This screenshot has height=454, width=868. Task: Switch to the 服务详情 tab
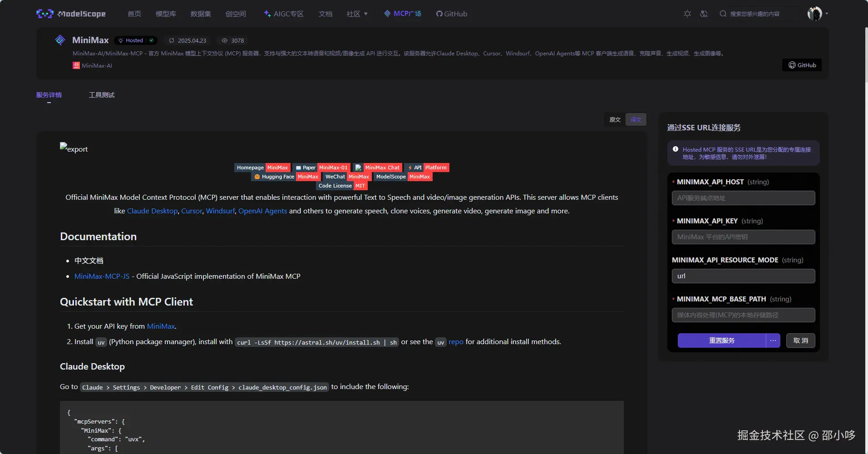pos(49,95)
